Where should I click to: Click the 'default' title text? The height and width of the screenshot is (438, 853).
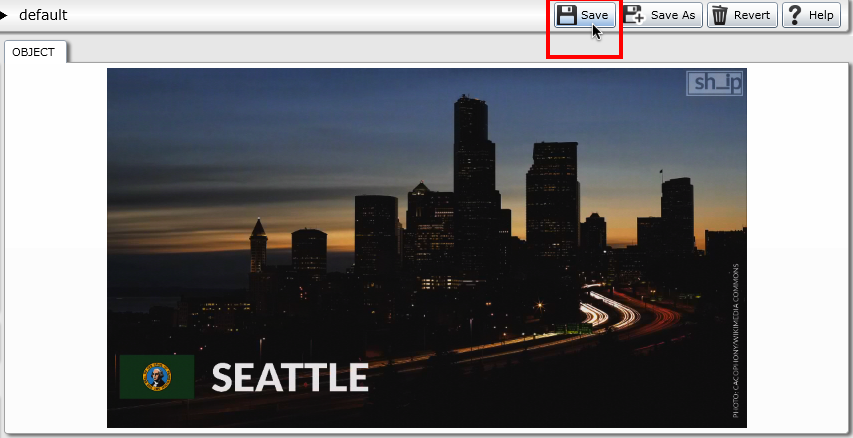click(43, 15)
